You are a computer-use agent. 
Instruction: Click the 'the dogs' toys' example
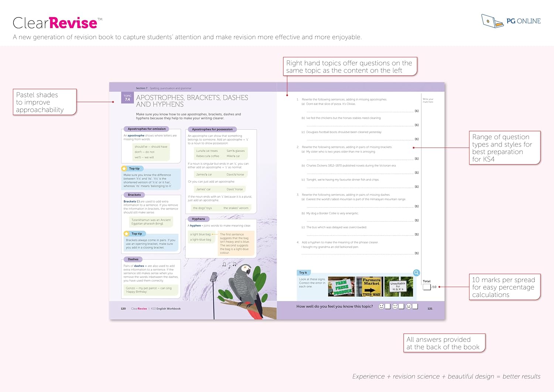pyautogui.click(x=202, y=208)
